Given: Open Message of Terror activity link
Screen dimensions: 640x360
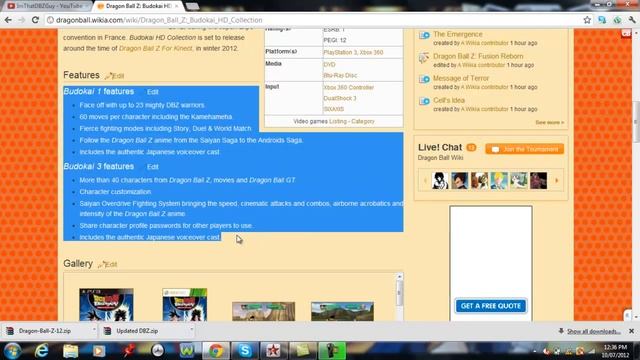Looking at the screenshot, I should click(461, 78).
